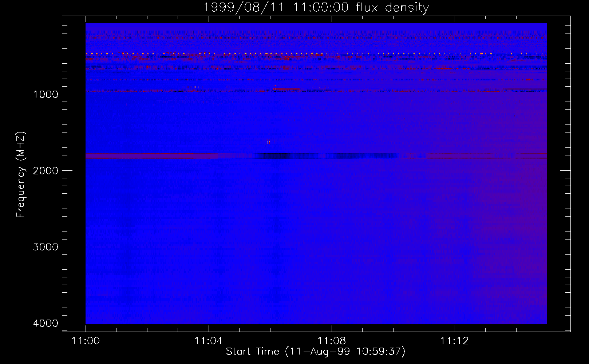Click the 4000 frequency tick label
This screenshot has height=364, width=589.
click(x=46, y=323)
